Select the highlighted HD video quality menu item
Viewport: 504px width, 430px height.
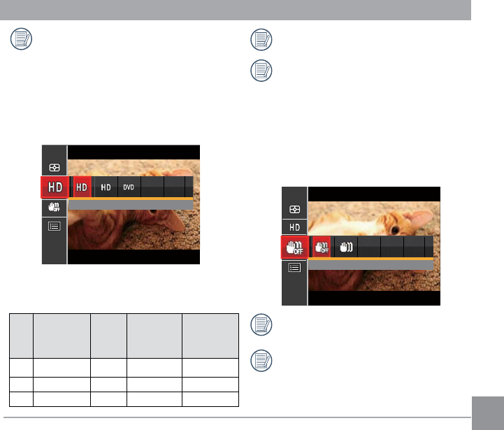55,187
